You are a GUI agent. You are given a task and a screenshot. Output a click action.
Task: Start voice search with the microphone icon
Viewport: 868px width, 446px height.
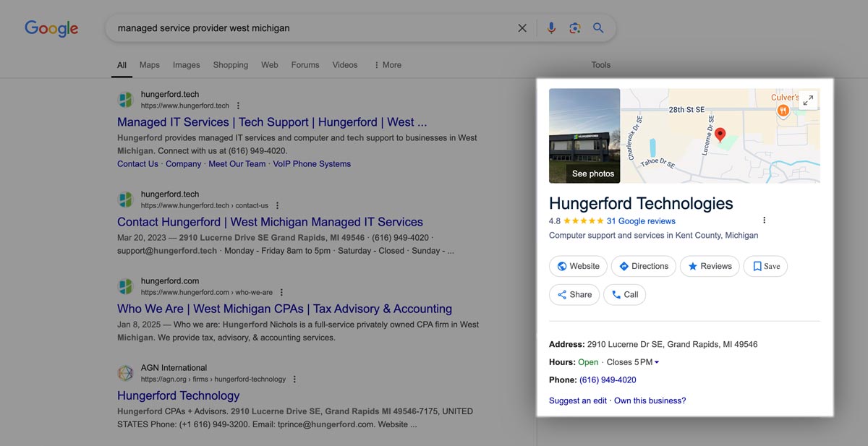551,28
